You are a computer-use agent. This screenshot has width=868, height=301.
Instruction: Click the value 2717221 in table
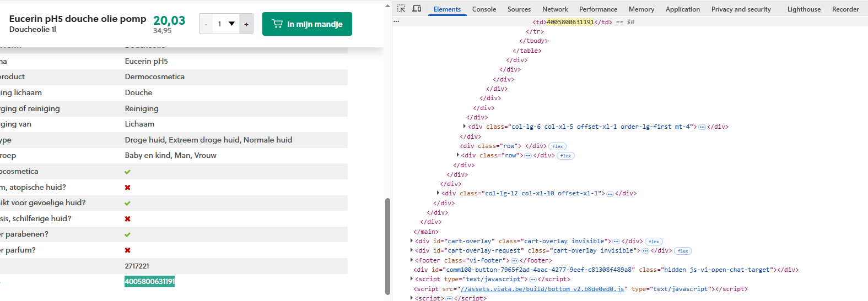137,266
